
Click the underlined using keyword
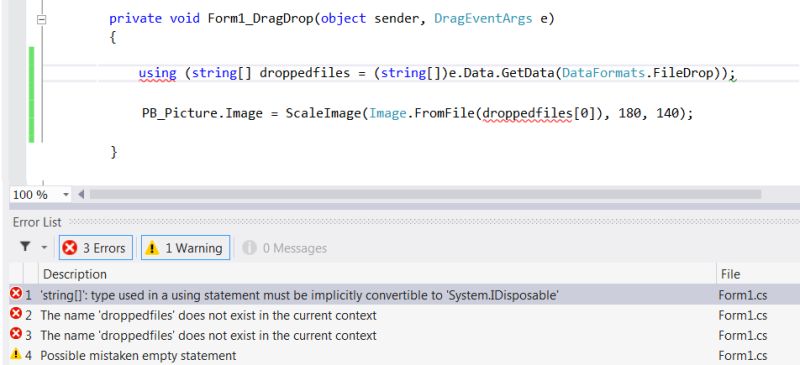pos(157,74)
